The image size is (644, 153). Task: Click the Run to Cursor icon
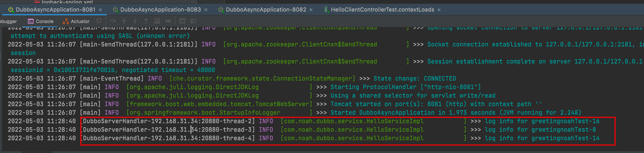(x=168, y=21)
